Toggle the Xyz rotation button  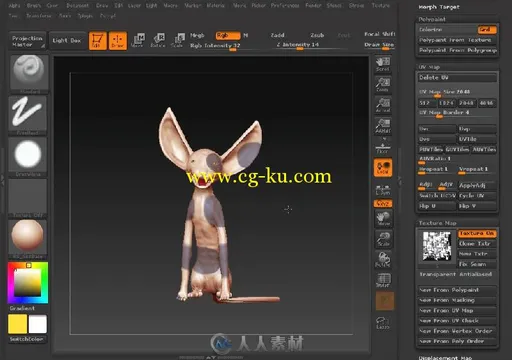point(383,203)
